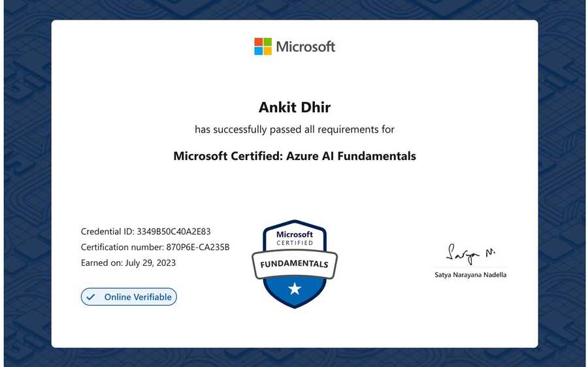Click the Microsoft Certified Fundamentals shield badge
This screenshot has width=588, height=367.
click(x=295, y=264)
